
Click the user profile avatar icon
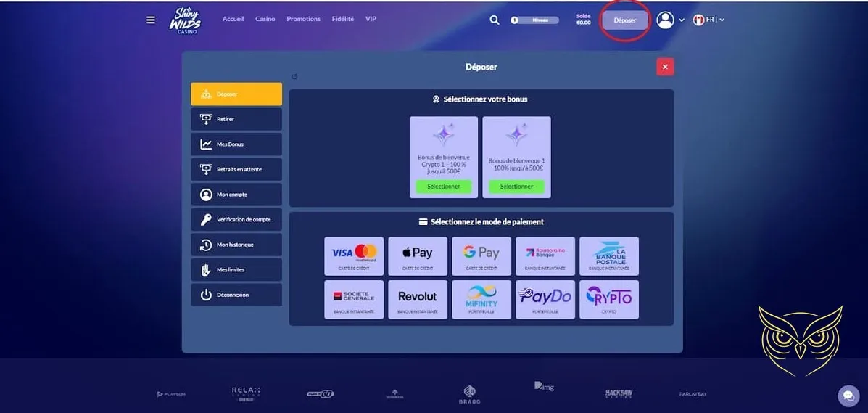[665, 20]
